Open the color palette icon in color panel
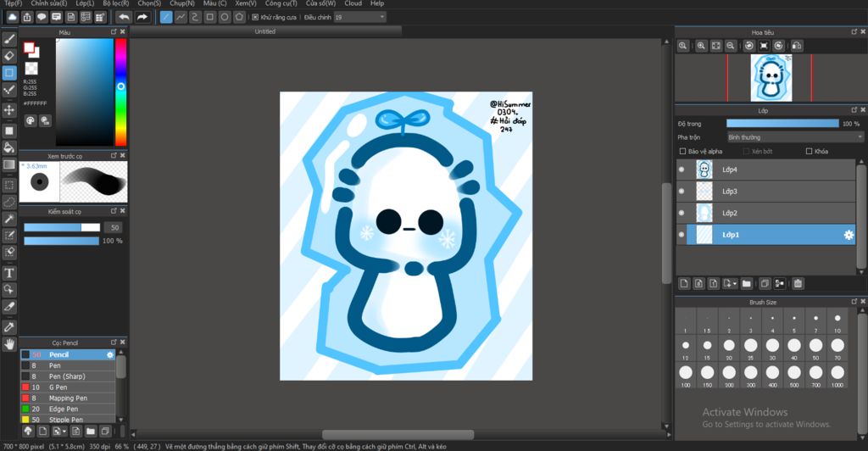868x451 pixels. point(31,120)
